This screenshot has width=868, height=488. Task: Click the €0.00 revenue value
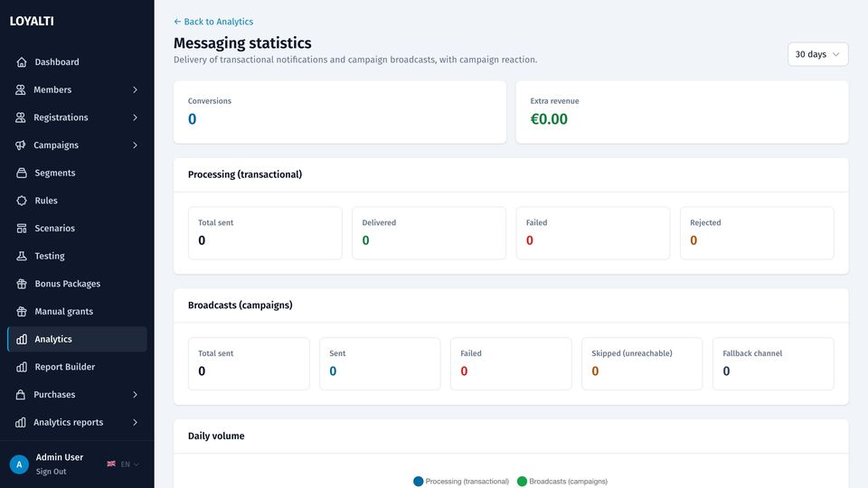(x=549, y=119)
